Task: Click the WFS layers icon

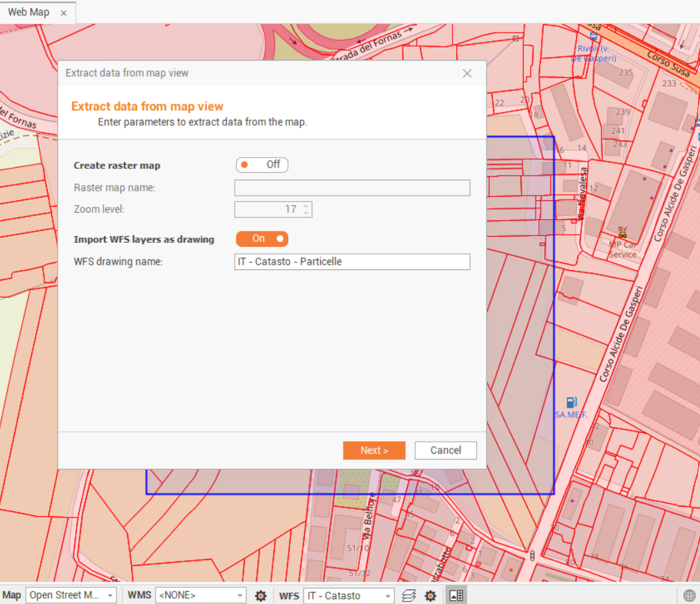Action: [x=409, y=595]
